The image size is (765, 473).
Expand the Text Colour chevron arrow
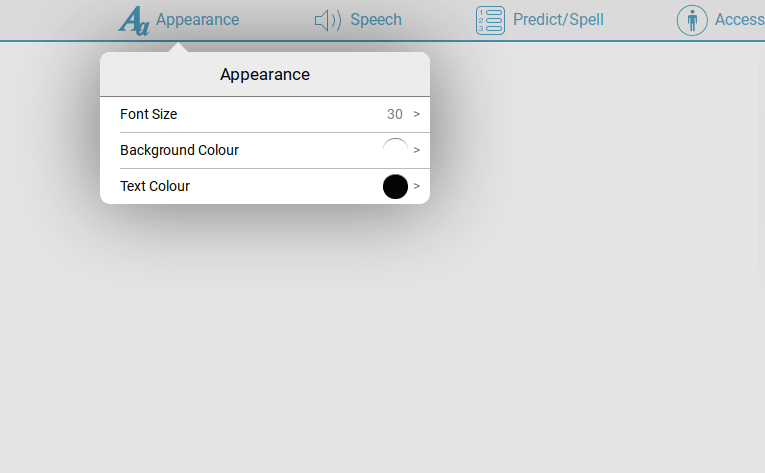[417, 186]
